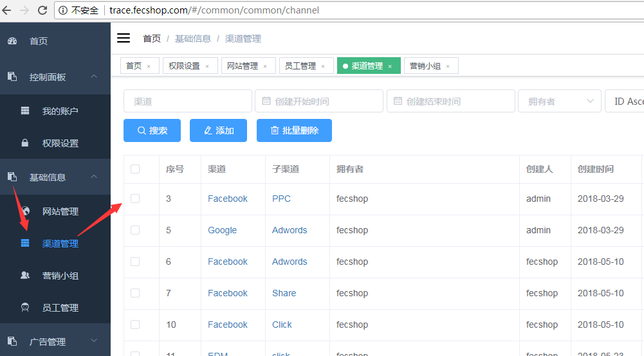Click the staff icon beside 员工管理
The height and width of the screenshot is (356, 644).
[25, 307]
